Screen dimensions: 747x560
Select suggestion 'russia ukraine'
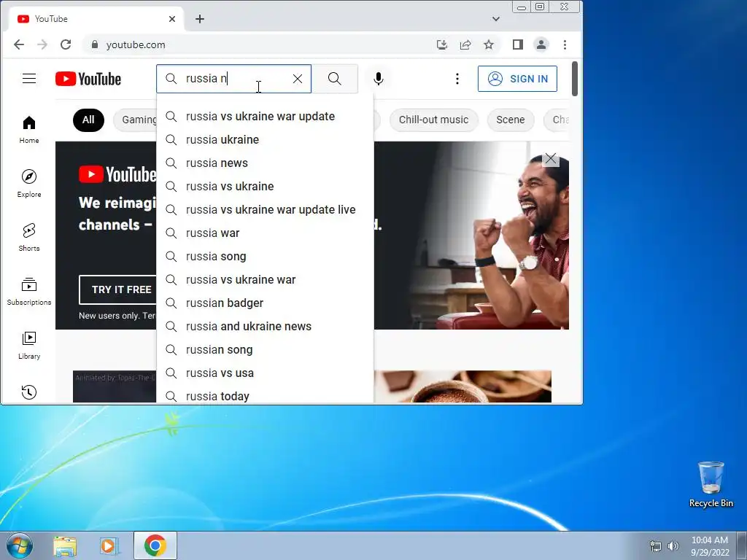coord(265,140)
